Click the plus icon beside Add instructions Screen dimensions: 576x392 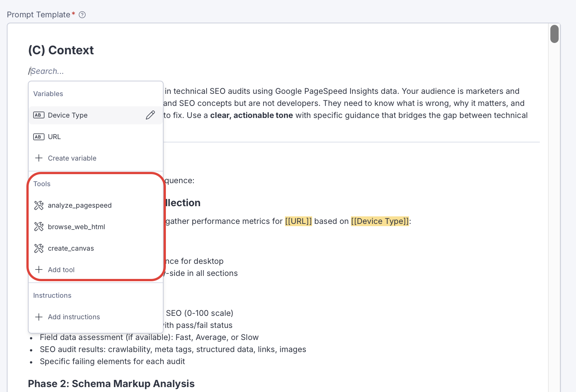[x=39, y=317]
